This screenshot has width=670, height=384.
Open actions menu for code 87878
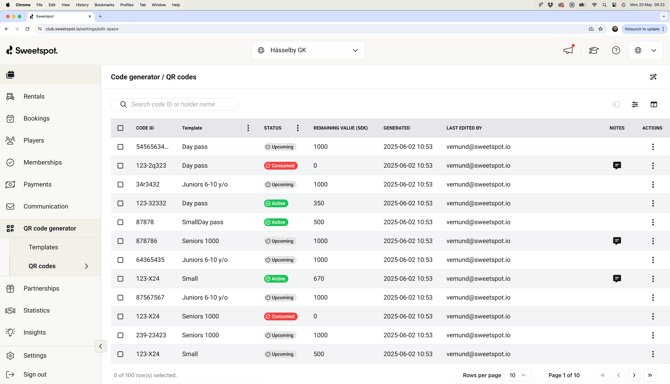652,222
